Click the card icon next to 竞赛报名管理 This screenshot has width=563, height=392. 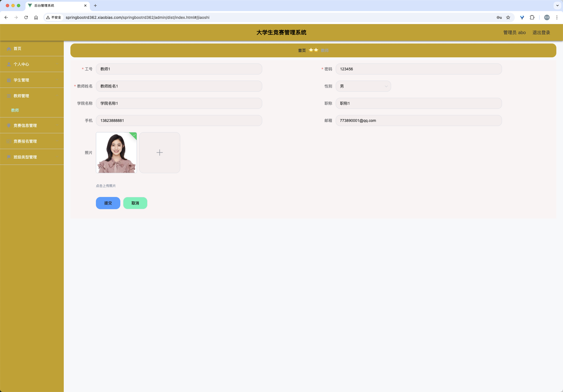tap(9, 141)
